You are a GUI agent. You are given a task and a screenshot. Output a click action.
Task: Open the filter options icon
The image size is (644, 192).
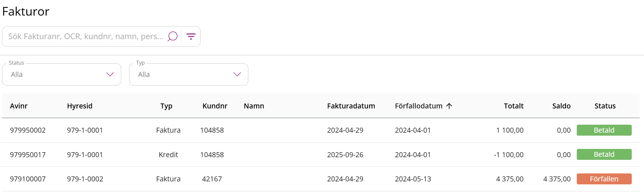191,36
